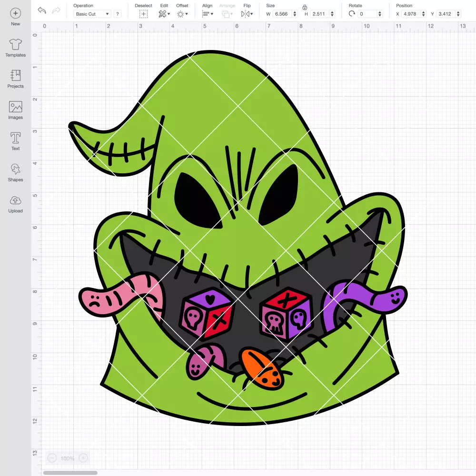Open the Offset tool
The width and height of the screenshot is (476, 476).
pos(182,14)
